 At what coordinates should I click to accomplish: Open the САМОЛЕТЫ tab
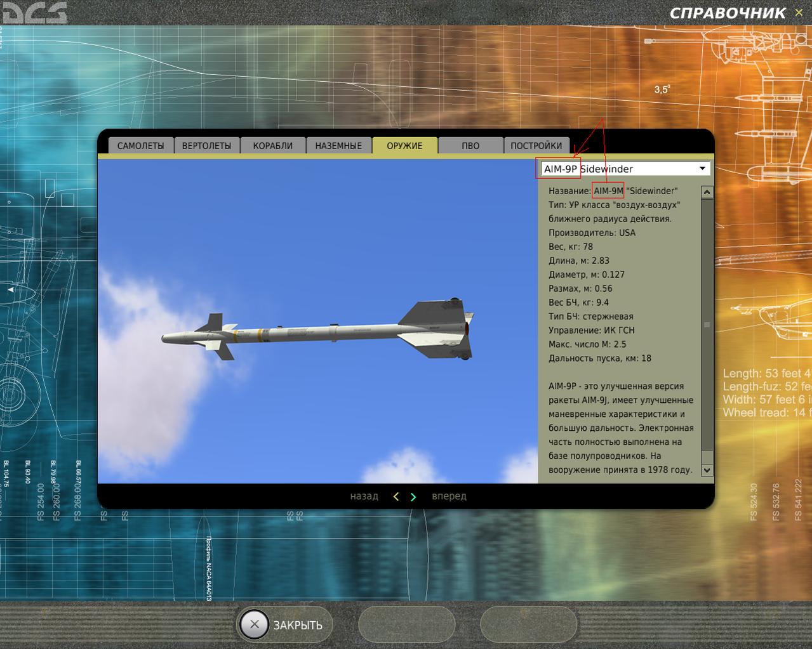coord(140,145)
